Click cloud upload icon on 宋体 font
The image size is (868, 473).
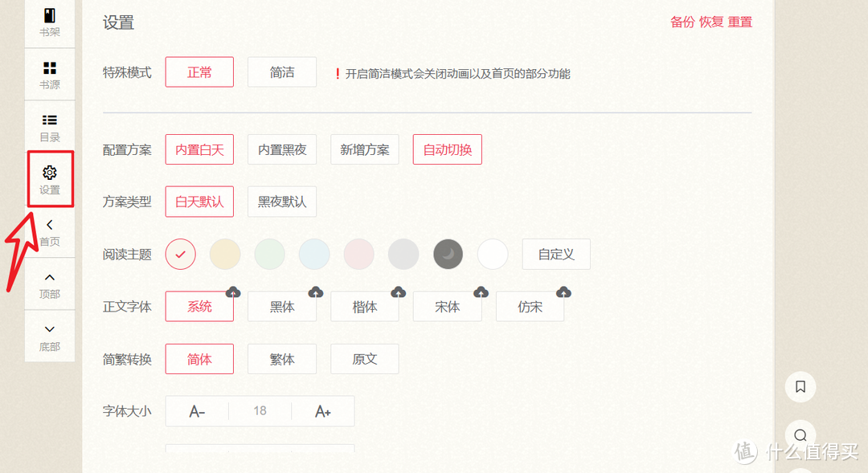click(481, 292)
